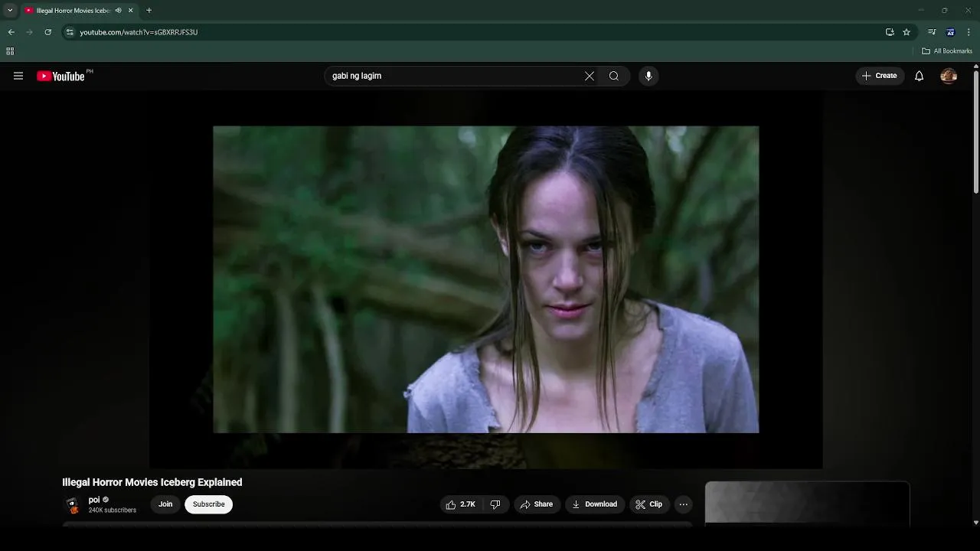This screenshot has height=551, width=980.
Task: Open the poi channel name link
Action: 94,500
